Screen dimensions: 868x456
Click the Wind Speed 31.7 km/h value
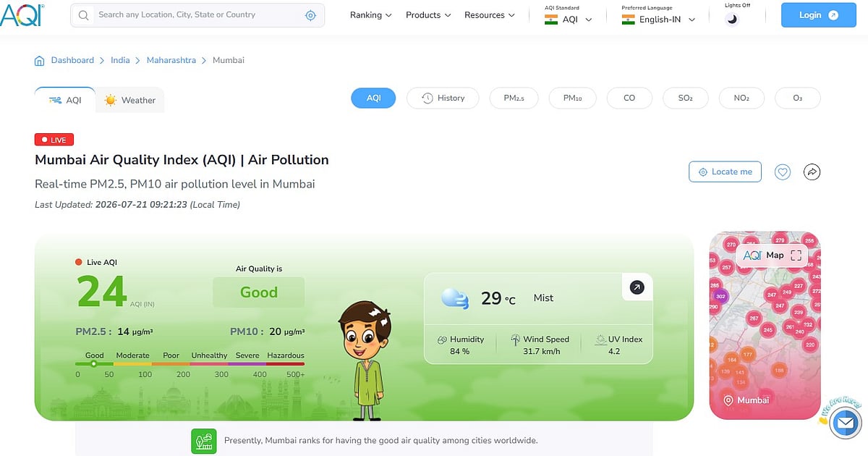pyautogui.click(x=542, y=352)
